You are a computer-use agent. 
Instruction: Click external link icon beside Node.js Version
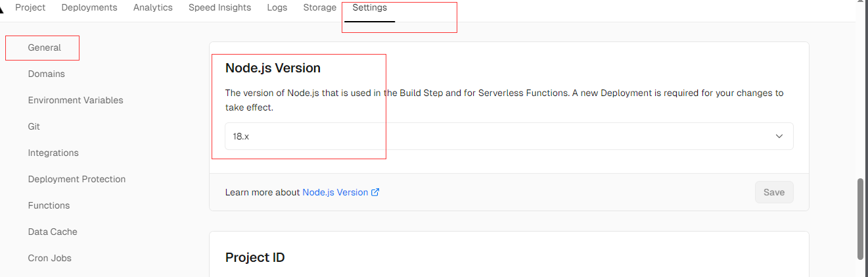point(375,192)
